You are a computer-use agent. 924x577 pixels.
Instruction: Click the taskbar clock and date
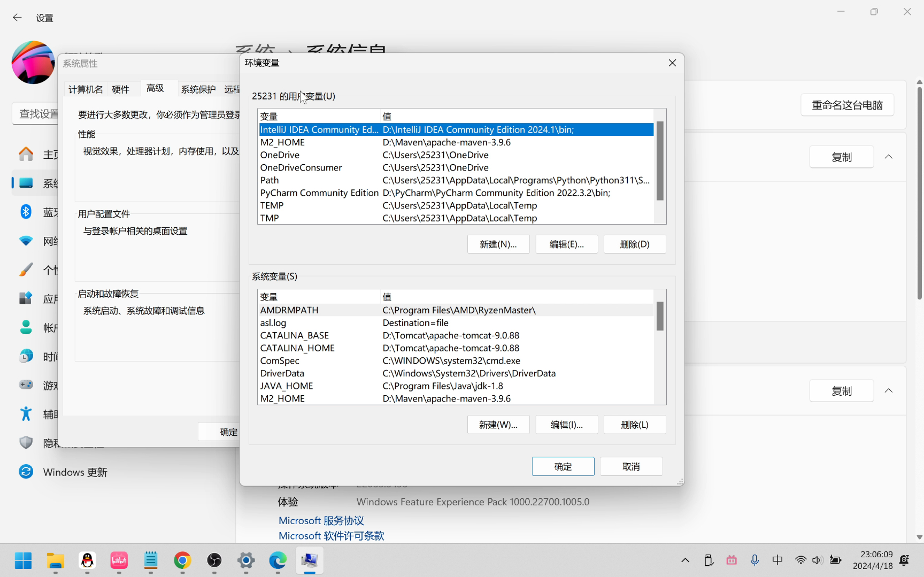pos(873,560)
